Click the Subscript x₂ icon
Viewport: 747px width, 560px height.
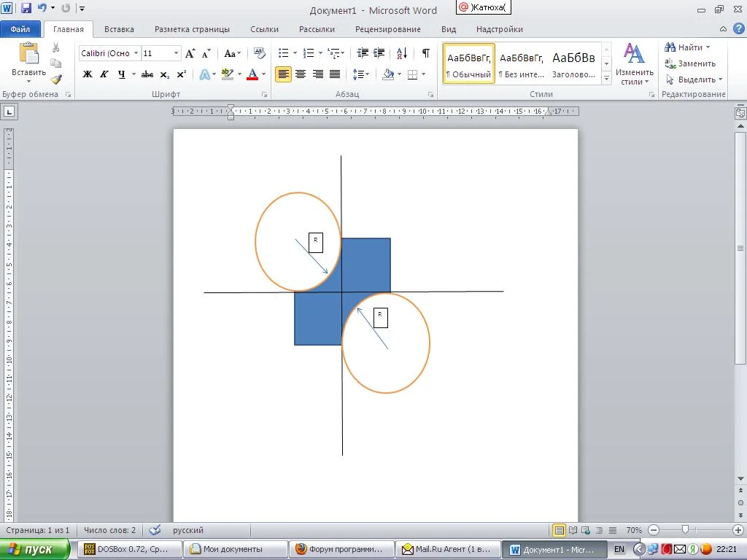click(x=165, y=74)
